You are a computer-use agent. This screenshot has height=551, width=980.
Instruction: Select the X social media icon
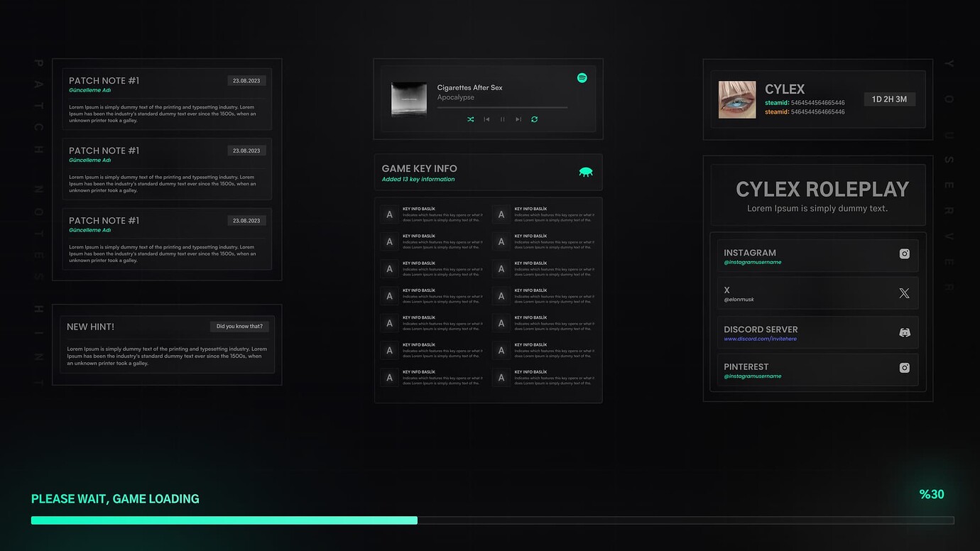pos(903,293)
